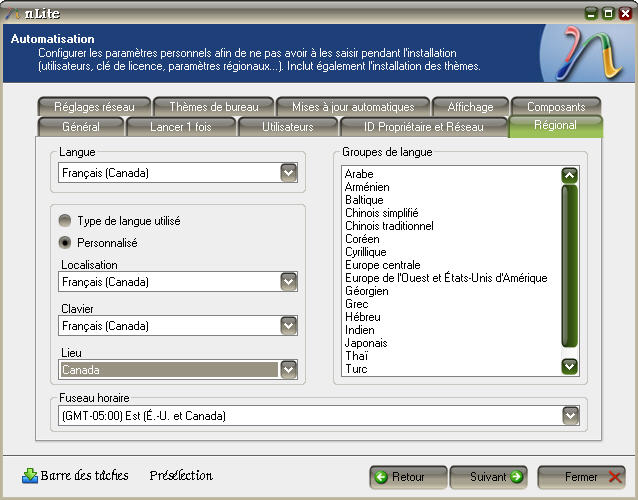The height and width of the screenshot is (500, 638).
Task: Click the nLite title bar logo icon
Action: click(13, 13)
